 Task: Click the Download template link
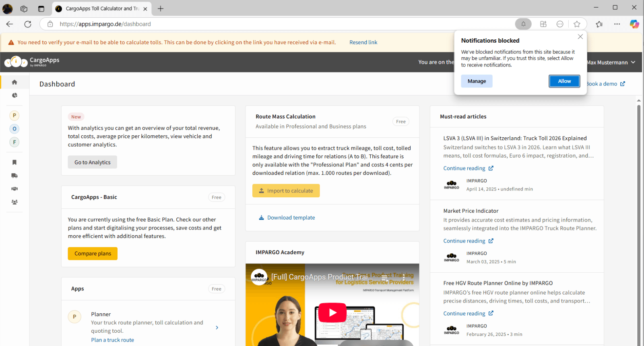(x=287, y=218)
